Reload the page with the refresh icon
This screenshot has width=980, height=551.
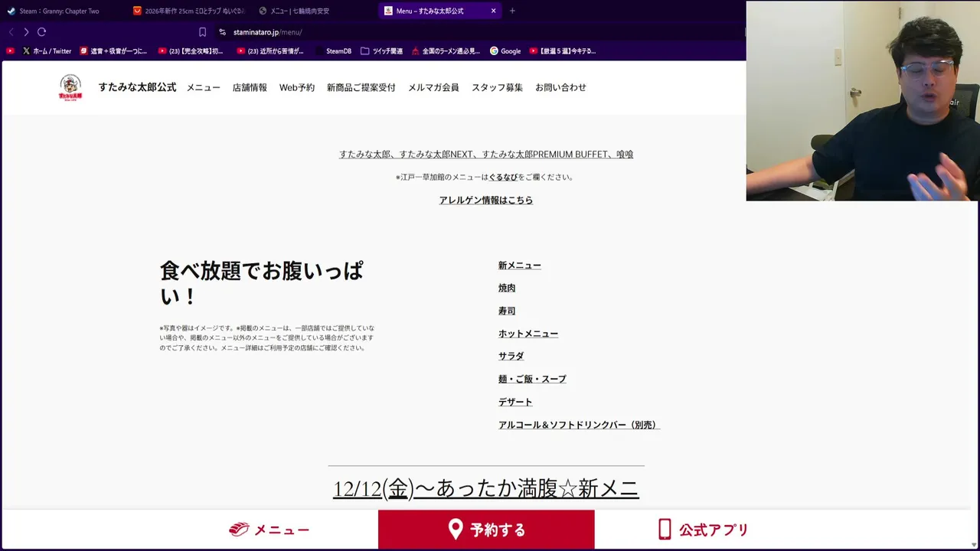[42, 32]
